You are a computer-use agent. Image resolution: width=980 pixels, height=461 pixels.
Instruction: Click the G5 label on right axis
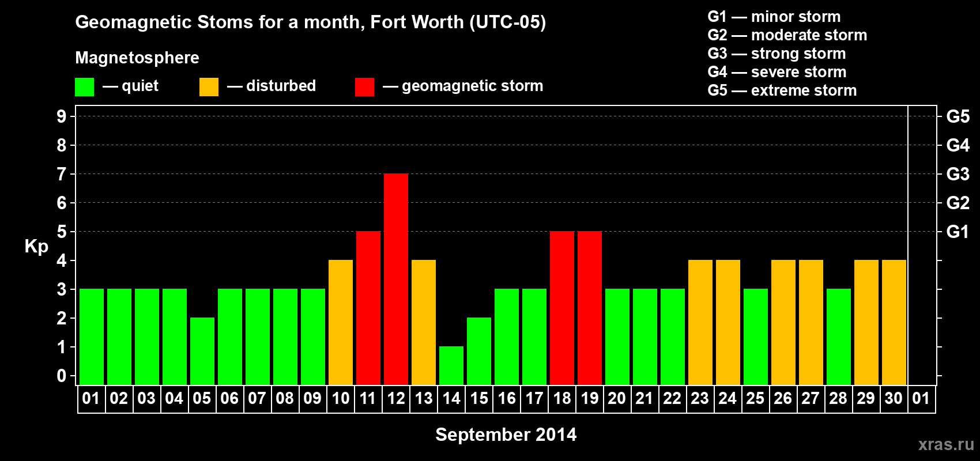(958, 116)
